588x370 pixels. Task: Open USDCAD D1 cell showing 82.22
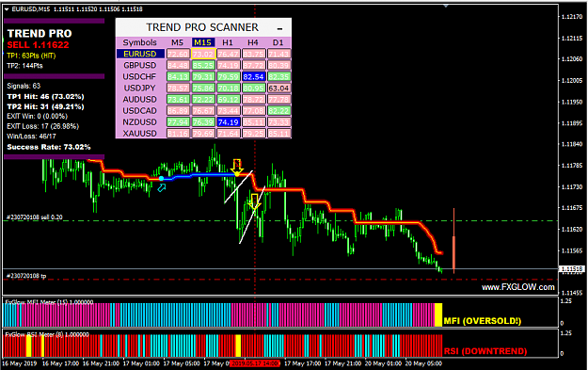click(x=278, y=111)
